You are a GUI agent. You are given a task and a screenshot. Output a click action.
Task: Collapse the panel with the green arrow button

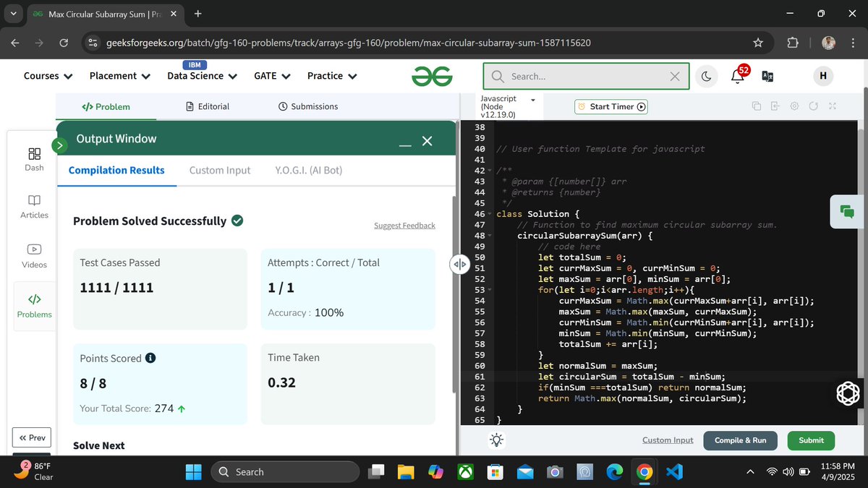pos(59,145)
